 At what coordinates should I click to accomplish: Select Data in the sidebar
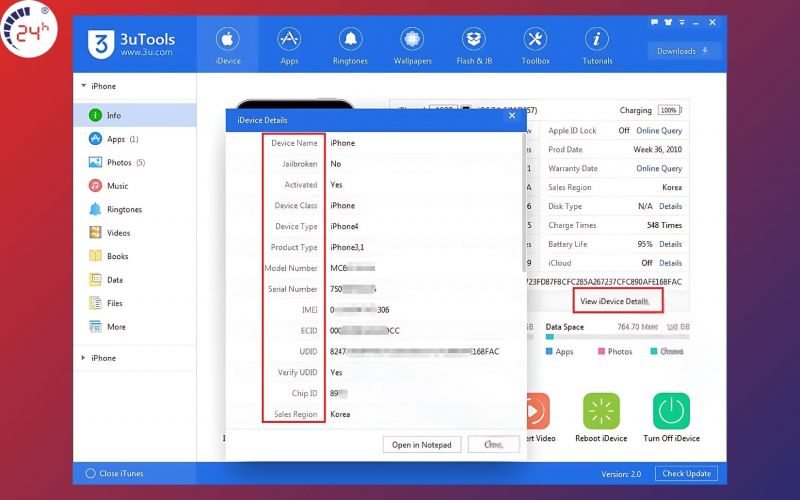click(x=135, y=280)
